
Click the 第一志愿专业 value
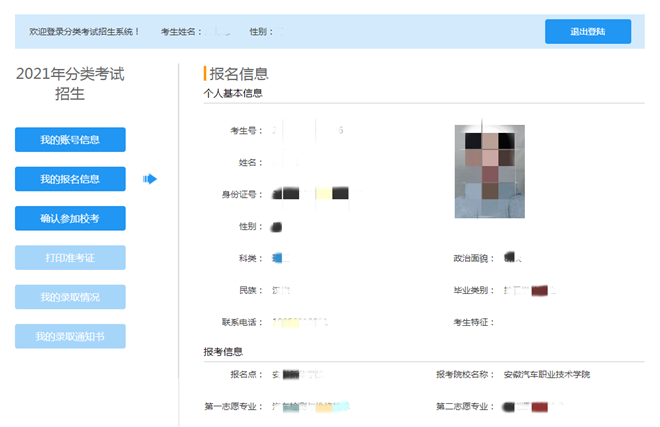[309, 407]
